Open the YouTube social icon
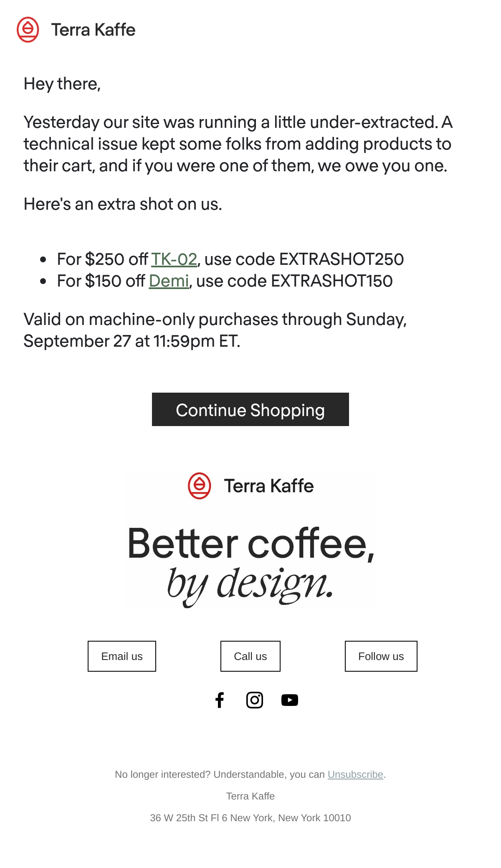Screen dimensions: 501x868 point(290,700)
